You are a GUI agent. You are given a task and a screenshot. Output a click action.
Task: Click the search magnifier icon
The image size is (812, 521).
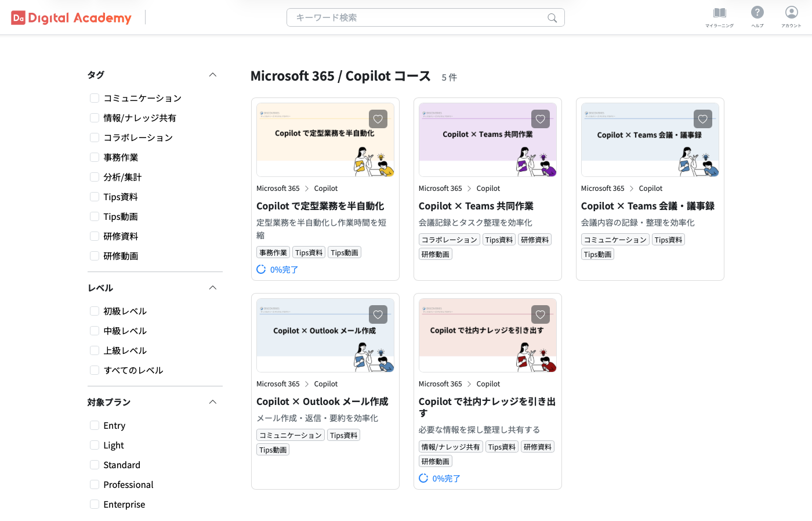[552, 18]
